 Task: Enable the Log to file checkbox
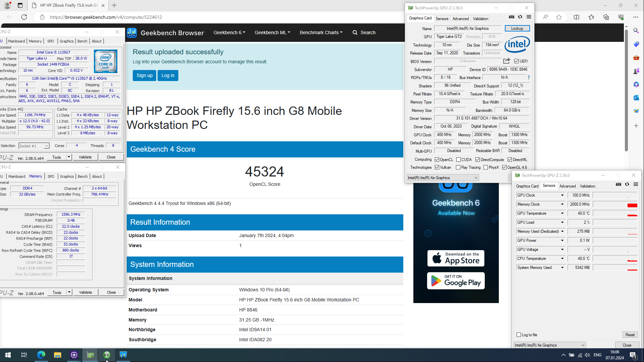519,335
